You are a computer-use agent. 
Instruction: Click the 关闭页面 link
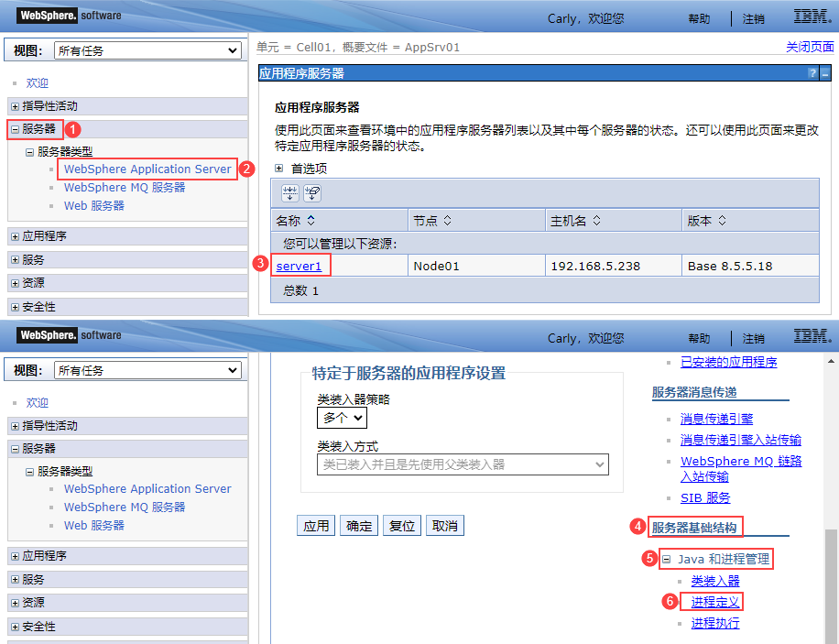point(810,47)
